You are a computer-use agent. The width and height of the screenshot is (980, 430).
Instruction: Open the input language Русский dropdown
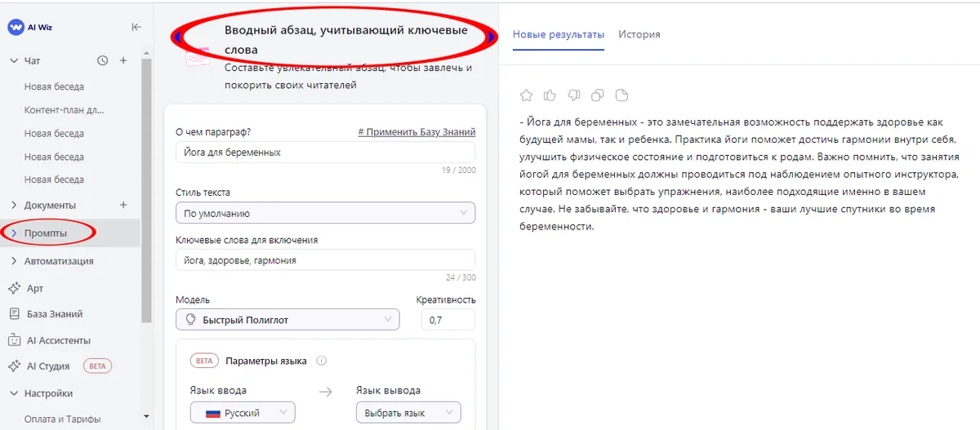tap(243, 413)
